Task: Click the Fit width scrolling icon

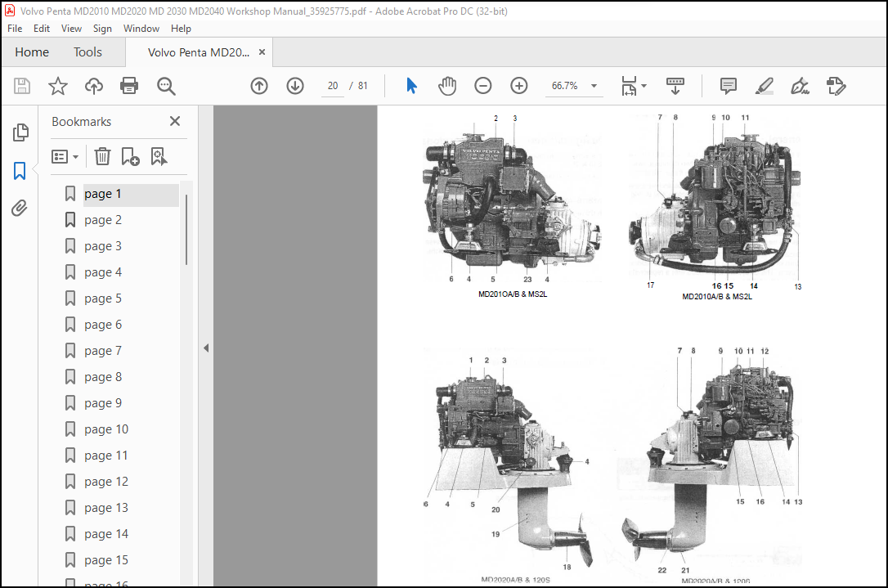Action: click(629, 86)
